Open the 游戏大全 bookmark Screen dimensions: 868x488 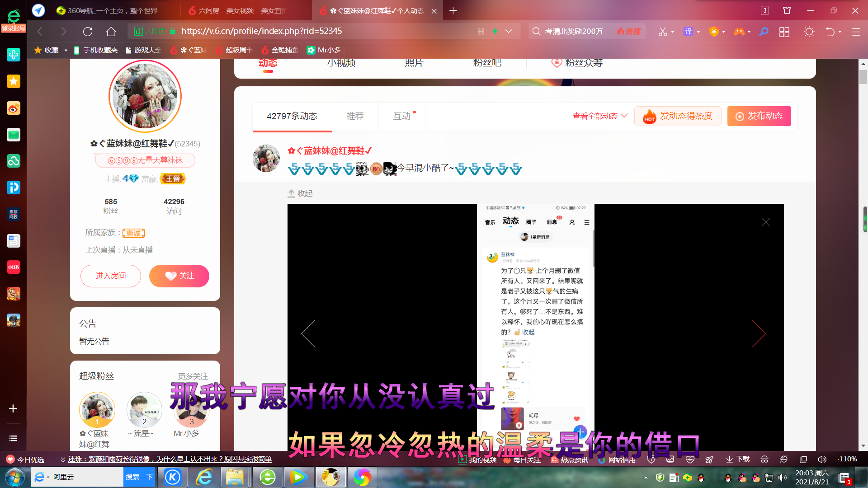pyautogui.click(x=143, y=50)
